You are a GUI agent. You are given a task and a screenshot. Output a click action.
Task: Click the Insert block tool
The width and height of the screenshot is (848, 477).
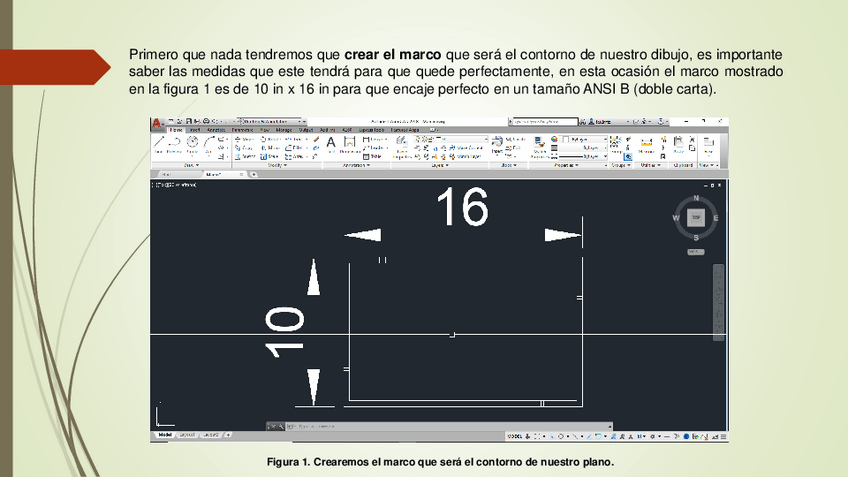coord(496,144)
